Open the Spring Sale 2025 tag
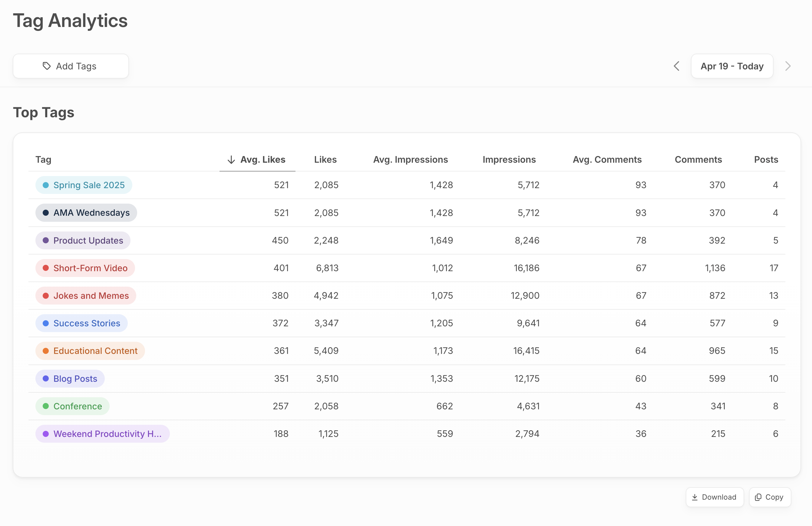Image resolution: width=812 pixels, height=526 pixels. 84,185
